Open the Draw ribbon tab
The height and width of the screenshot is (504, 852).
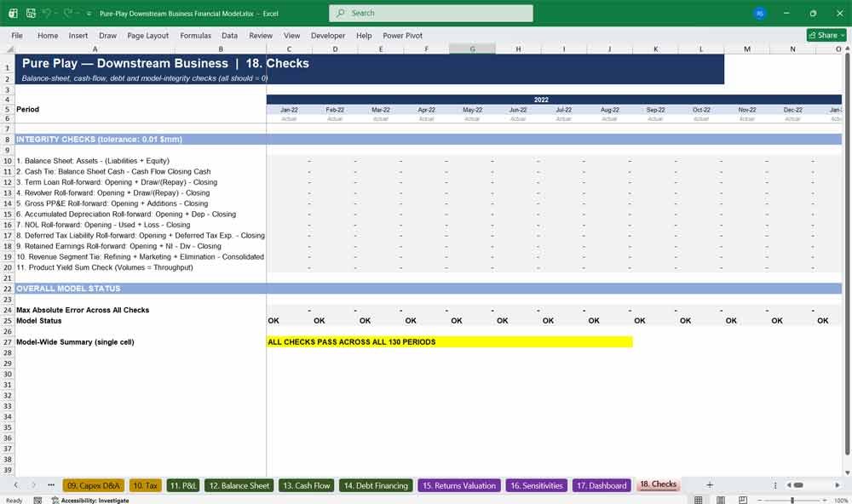click(x=107, y=35)
